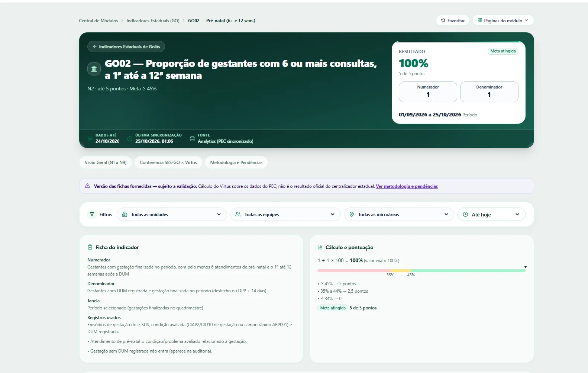Click the red segment of the score bar
Viewport: 588px width, 373px height.
[354, 271]
